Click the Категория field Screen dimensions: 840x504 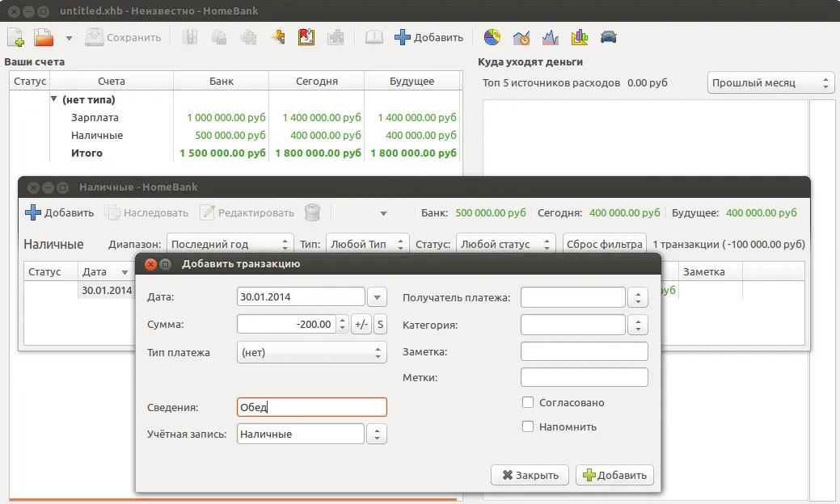[x=572, y=325]
